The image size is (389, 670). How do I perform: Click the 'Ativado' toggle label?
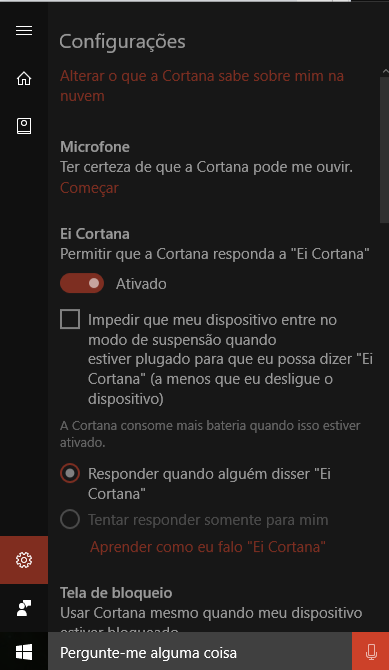[x=141, y=284]
